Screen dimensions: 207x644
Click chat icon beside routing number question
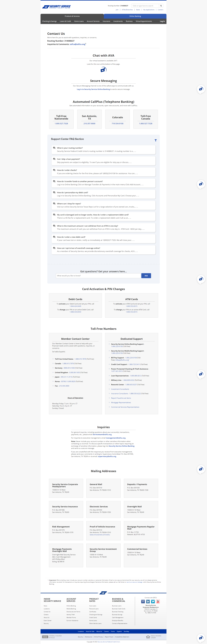pos(54,148)
